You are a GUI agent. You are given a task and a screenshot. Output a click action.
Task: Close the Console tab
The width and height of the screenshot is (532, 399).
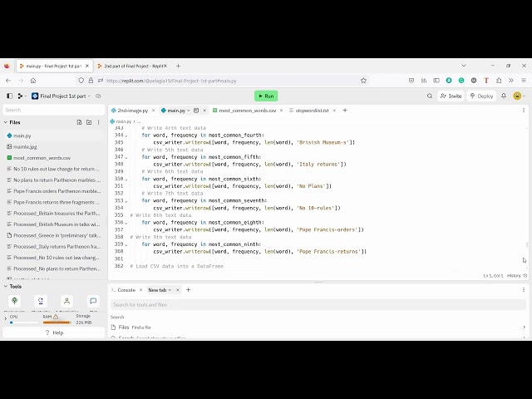click(140, 290)
